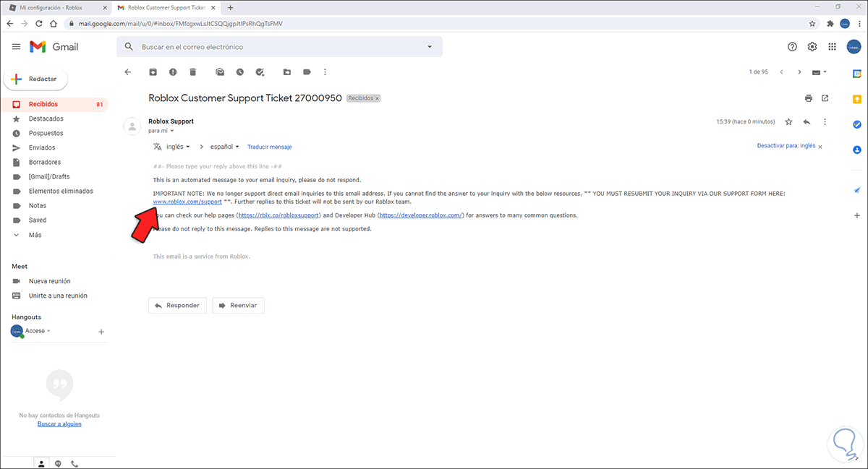Open Gmail support question mark icon

792,47
